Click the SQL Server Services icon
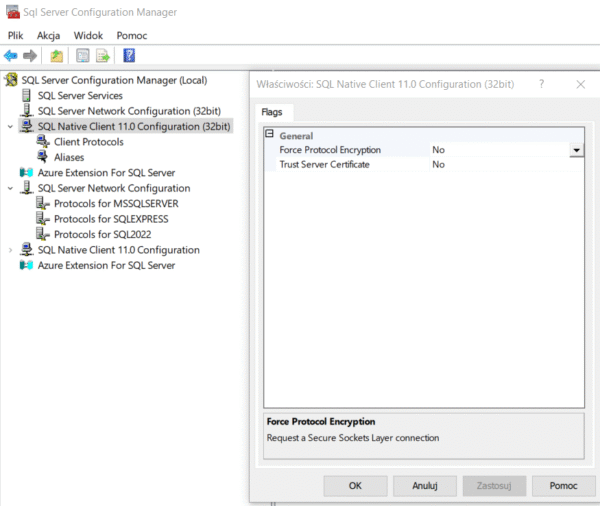The width and height of the screenshot is (600, 506). point(26,95)
